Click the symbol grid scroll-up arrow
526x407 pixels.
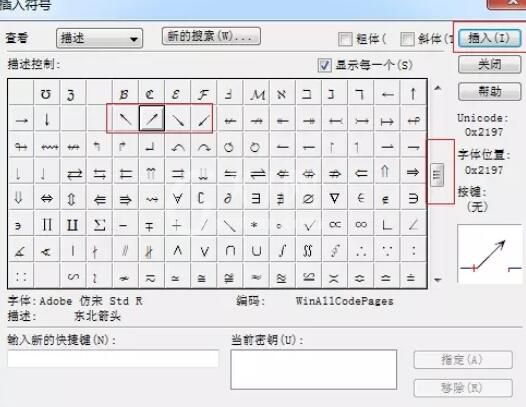[x=437, y=88]
